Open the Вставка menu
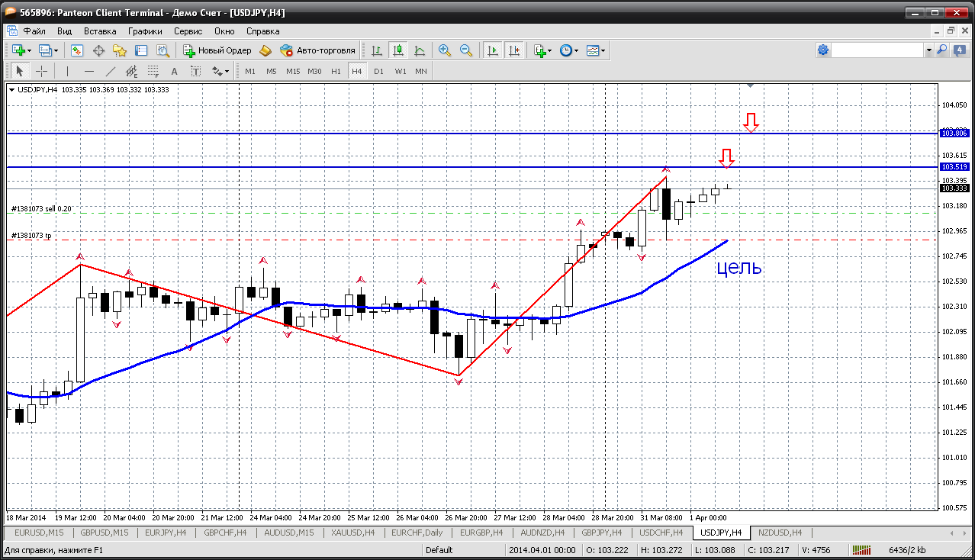Viewport: 975px width, 560px height. click(x=100, y=31)
